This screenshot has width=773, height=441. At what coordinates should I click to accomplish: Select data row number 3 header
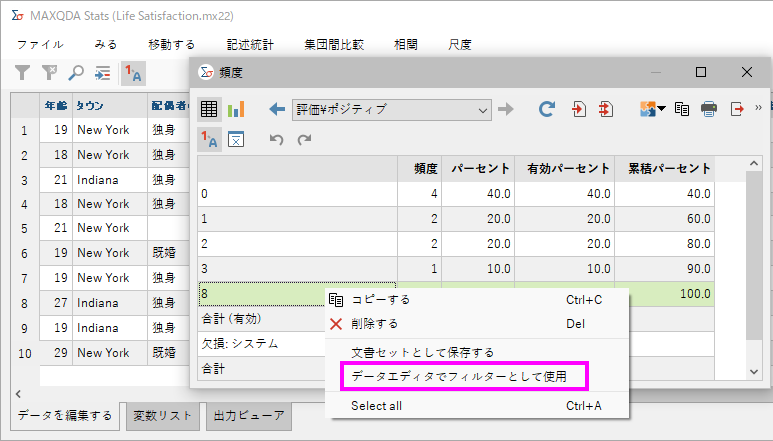(25, 180)
